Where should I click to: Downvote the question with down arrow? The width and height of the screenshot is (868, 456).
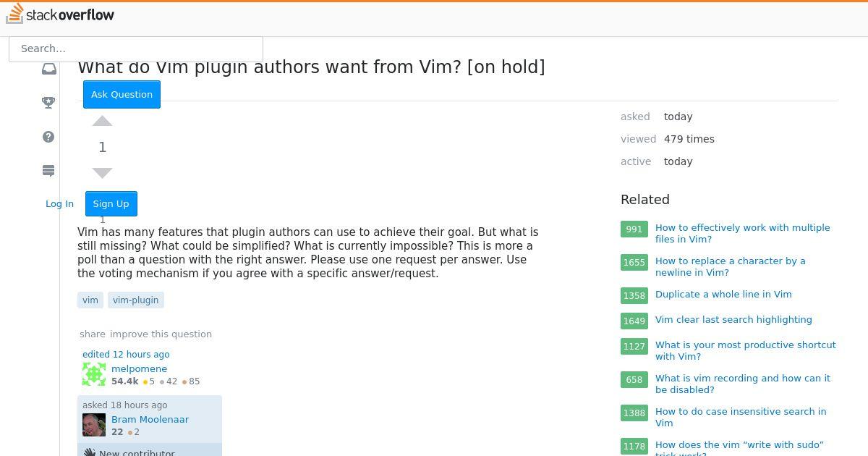(103, 173)
